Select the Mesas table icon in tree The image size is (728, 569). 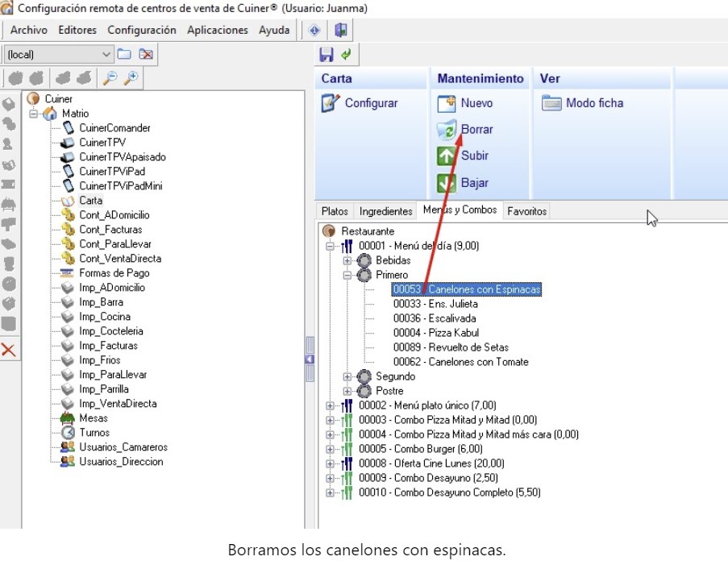pos(68,417)
